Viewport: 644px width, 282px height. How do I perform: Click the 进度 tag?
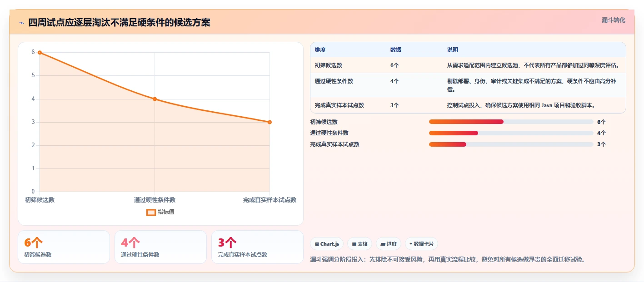coord(388,244)
